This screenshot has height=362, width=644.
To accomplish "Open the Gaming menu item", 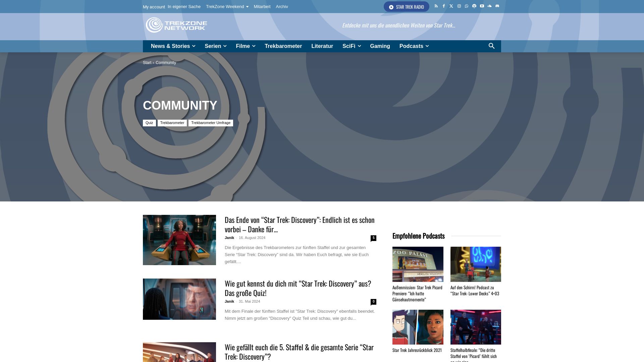I will [380, 46].
